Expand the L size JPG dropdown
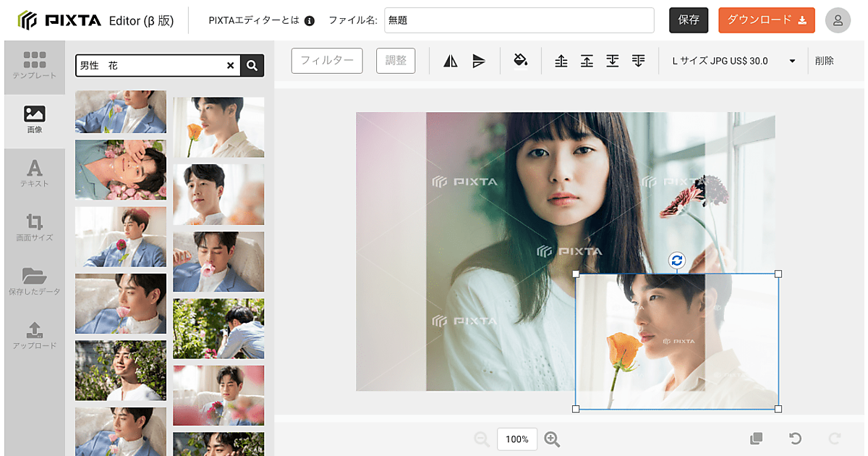 point(792,61)
